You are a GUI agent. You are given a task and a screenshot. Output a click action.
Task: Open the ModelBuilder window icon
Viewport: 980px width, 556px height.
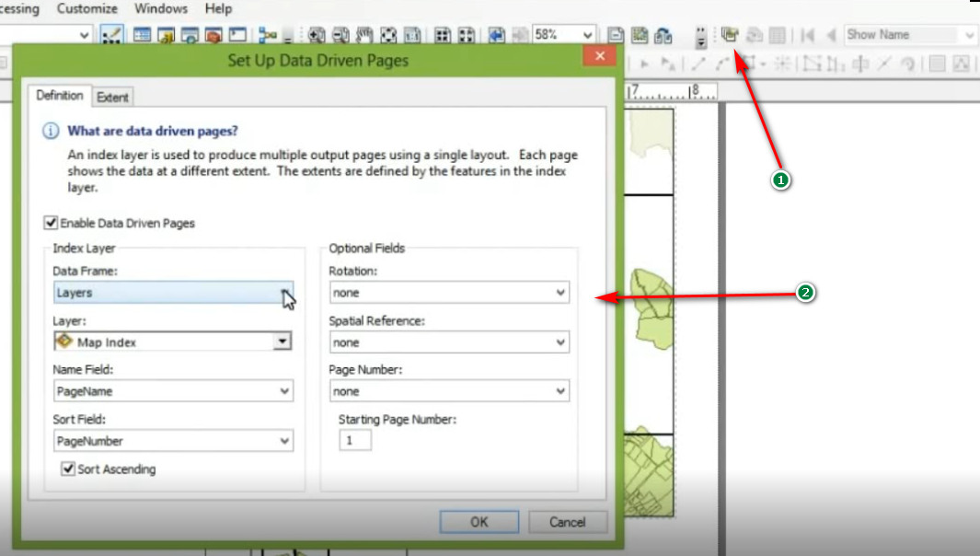coord(268,35)
